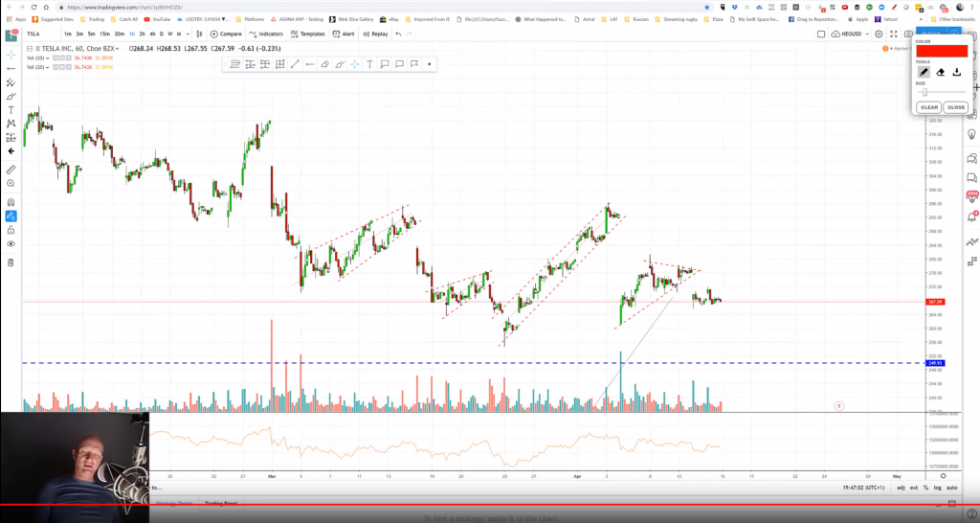The height and width of the screenshot is (523, 980).
Task: Click the CLEAR button
Action: point(928,107)
